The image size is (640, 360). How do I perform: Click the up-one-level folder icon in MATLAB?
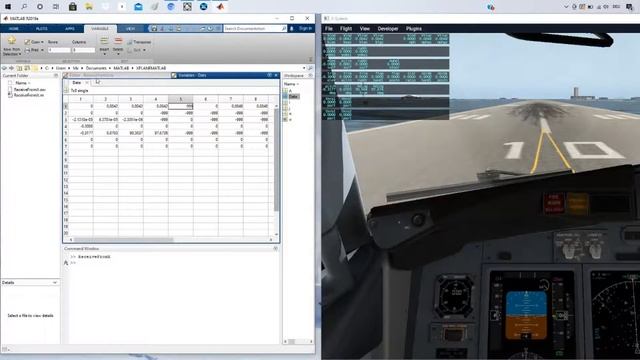pos(19,68)
